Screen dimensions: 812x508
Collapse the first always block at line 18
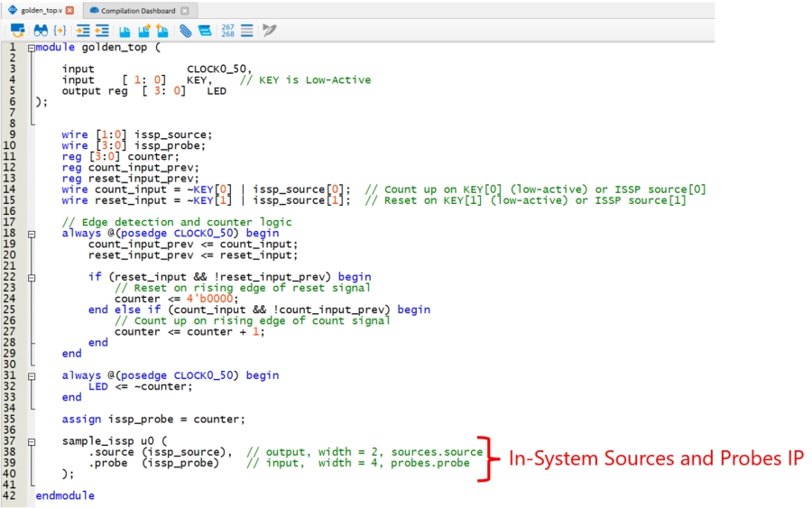coord(32,234)
